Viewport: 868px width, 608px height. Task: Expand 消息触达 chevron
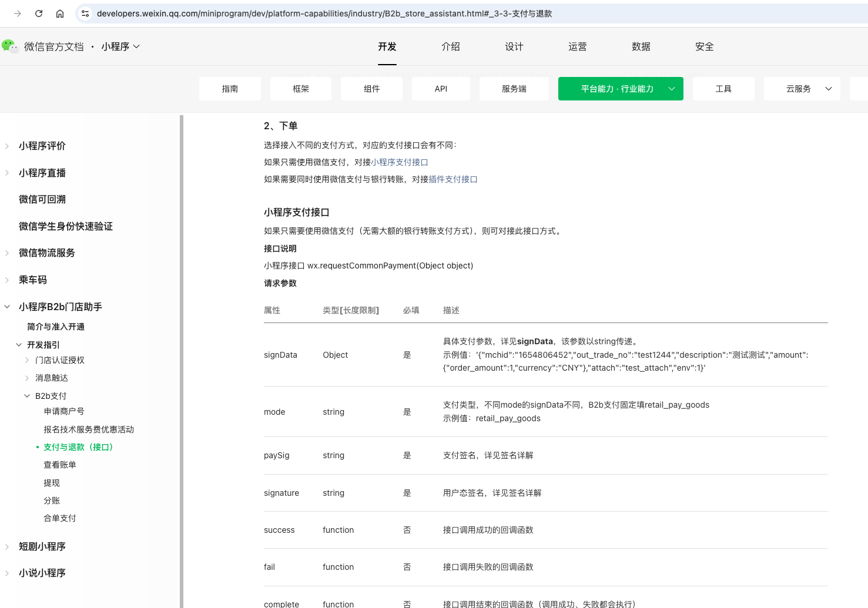pos(27,378)
